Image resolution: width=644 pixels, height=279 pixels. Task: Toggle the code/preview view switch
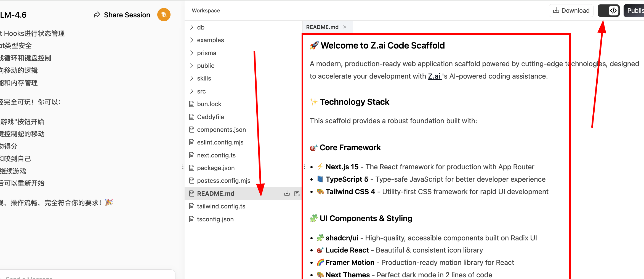[x=608, y=10]
